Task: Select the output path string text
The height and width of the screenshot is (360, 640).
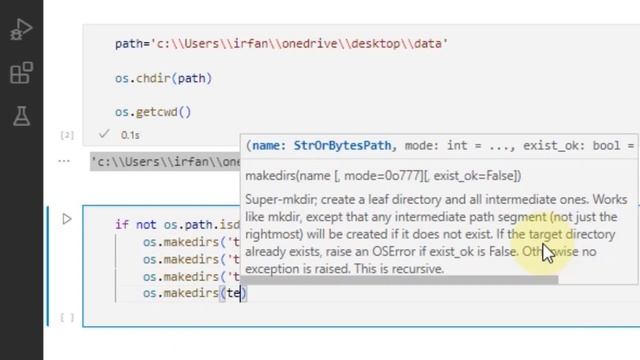Action: tap(165, 162)
